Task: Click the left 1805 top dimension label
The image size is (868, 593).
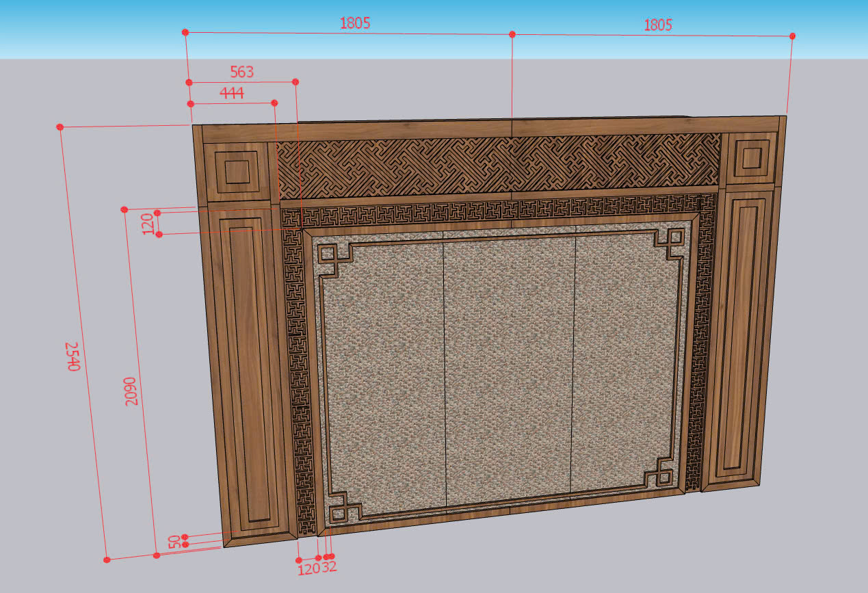Action: [355, 23]
